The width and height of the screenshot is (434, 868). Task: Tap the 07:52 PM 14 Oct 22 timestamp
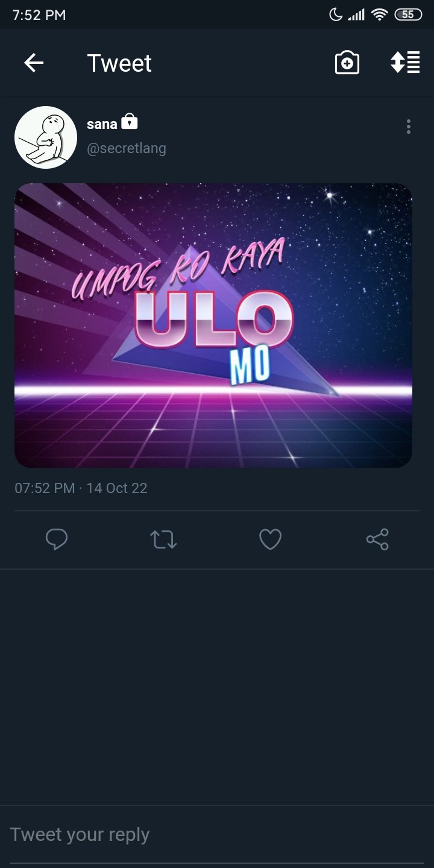pos(81,488)
